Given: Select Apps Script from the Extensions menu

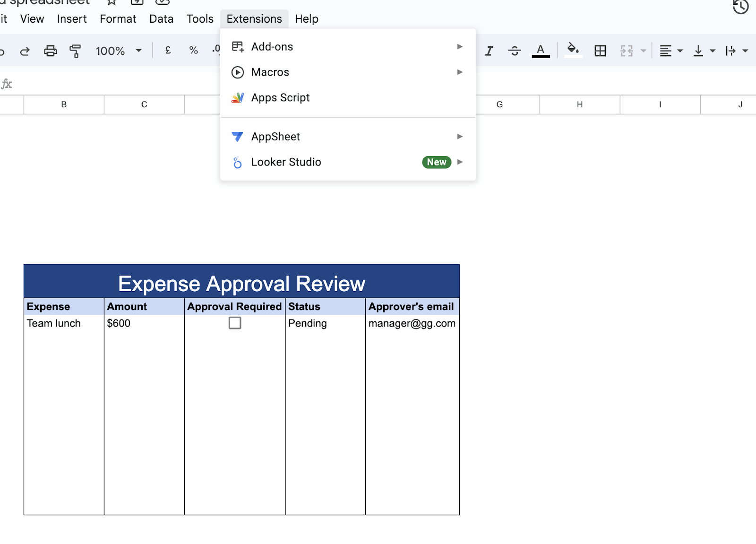Looking at the screenshot, I should click(281, 97).
